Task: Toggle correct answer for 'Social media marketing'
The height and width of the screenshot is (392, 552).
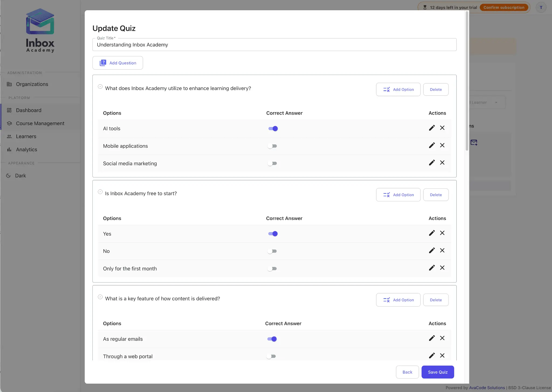Action: point(272,163)
